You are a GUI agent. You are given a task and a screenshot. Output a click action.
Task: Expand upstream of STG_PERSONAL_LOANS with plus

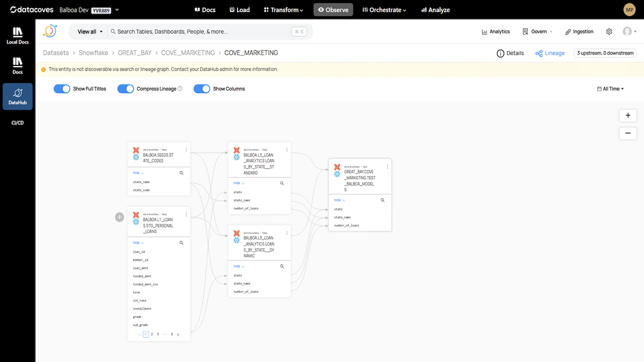(119, 217)
